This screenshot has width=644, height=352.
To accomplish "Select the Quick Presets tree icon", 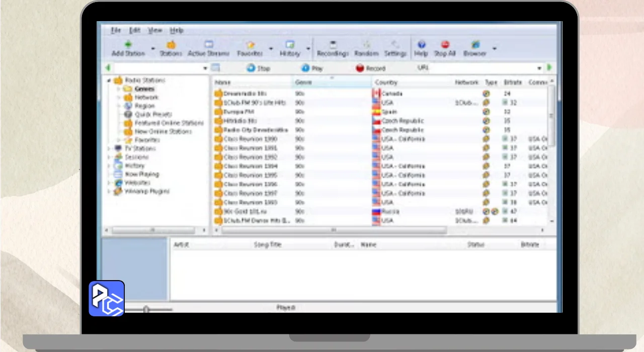I will [x=128, y=115].
